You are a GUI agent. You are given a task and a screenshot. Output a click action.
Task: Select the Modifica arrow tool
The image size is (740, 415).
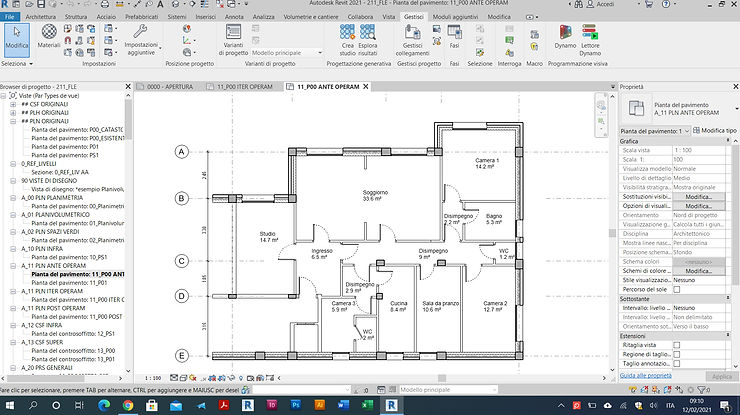(17, 40)
